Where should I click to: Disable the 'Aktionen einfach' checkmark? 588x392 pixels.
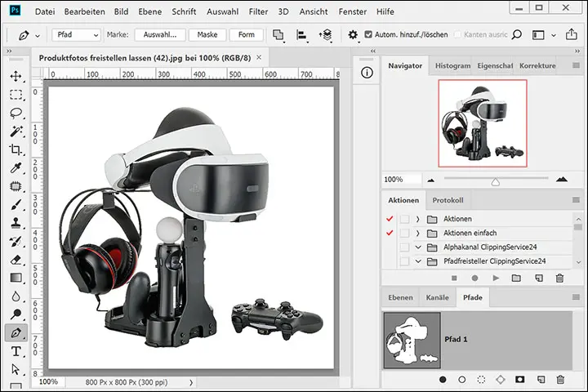(388, 233)
